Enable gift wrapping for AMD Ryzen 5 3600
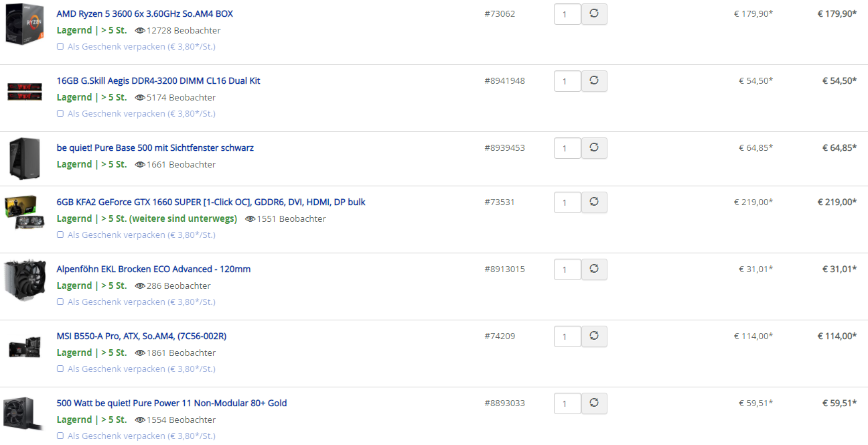 click(60, 47)
